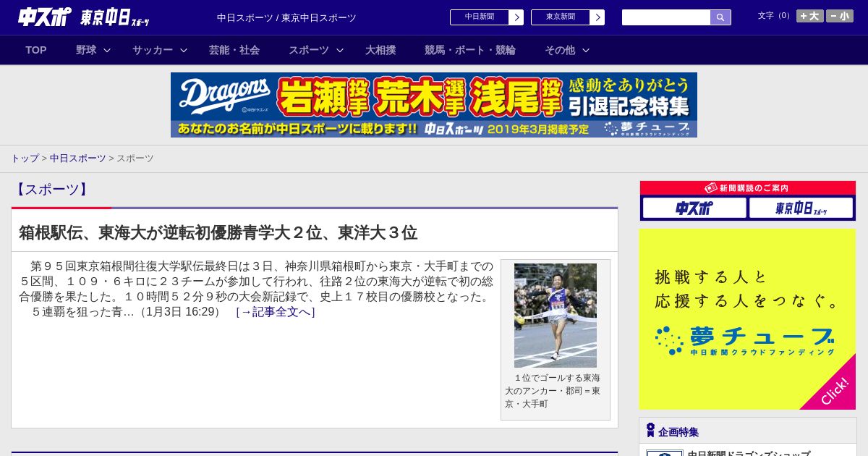Click the 【スポーツ】 section heading
The image size is (868, 456).
(x=51, y=190)
